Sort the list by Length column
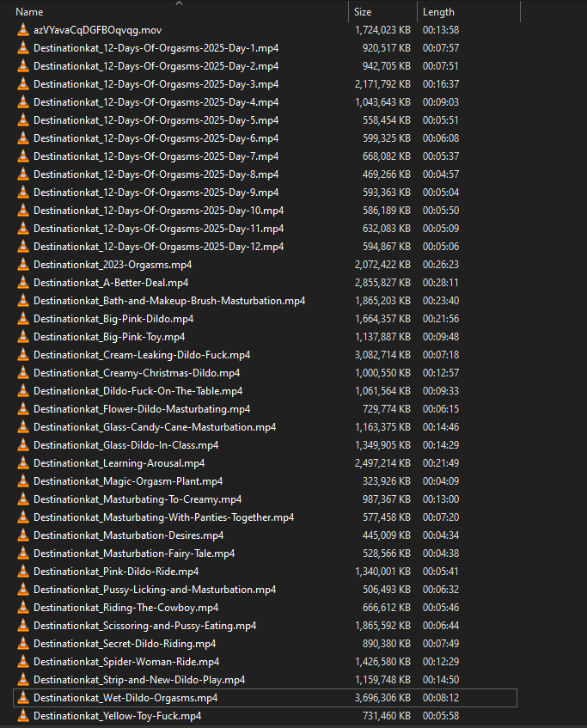Viewport: 587px width, 728px height. pos(438,12)
